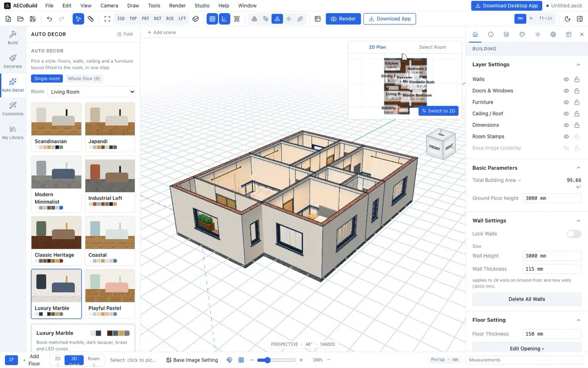The image size is (588, 368).
Task: Toggle visibility of the Furniture layer
Action: click(x=566, y=102)
